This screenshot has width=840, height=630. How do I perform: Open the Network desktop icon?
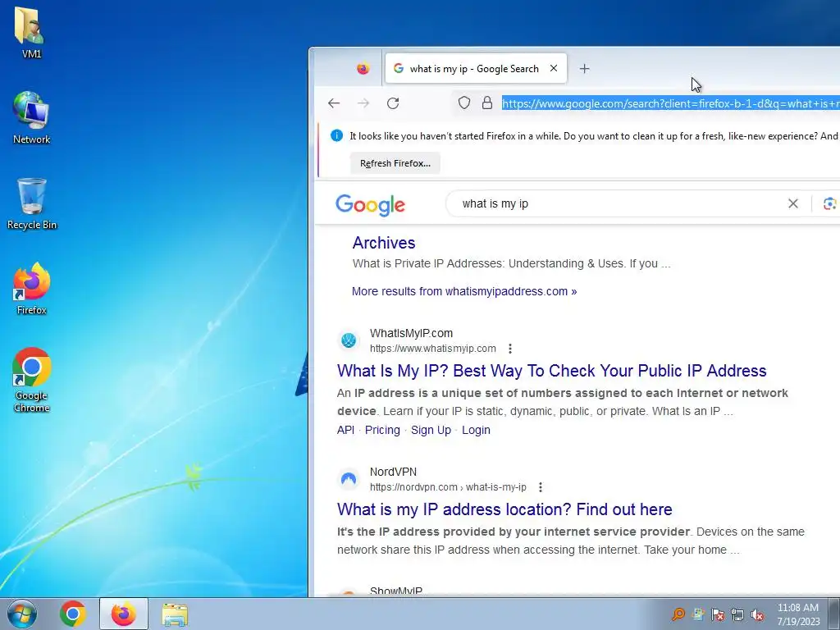(31, 118)
